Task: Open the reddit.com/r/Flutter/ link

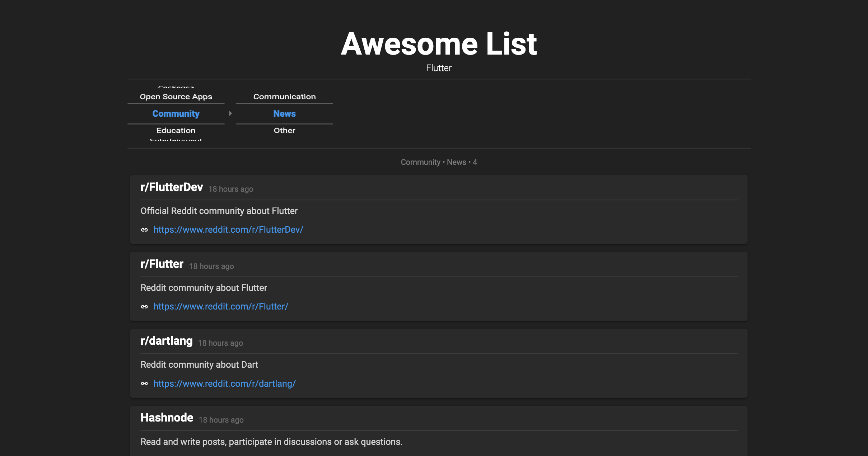Action: tap(221, 307)
